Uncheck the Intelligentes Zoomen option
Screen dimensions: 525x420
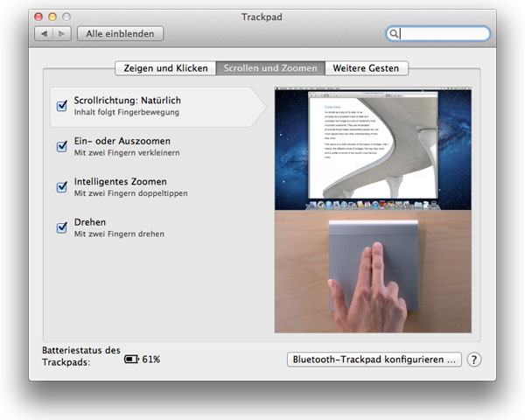pos(62,186)
